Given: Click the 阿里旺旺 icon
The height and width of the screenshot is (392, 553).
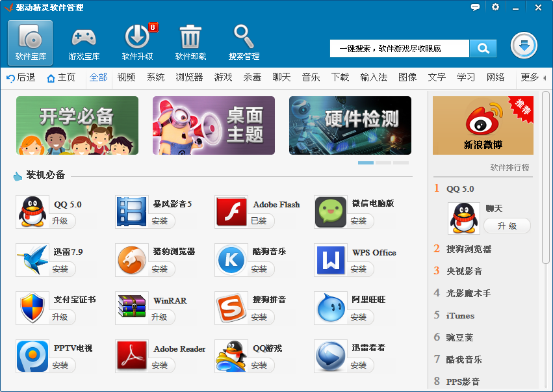Looking at the screenshot, I should [x=331, y=308].
